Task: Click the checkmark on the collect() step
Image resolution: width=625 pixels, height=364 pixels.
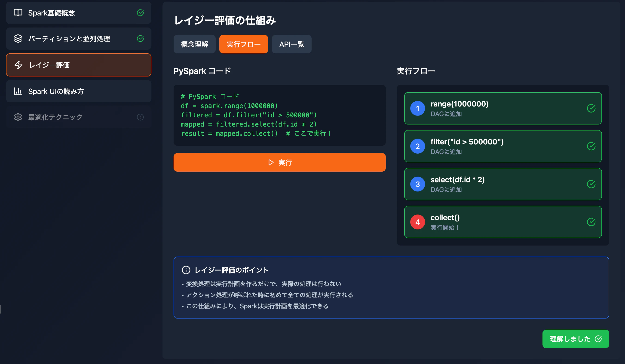Action: (591, 222)
